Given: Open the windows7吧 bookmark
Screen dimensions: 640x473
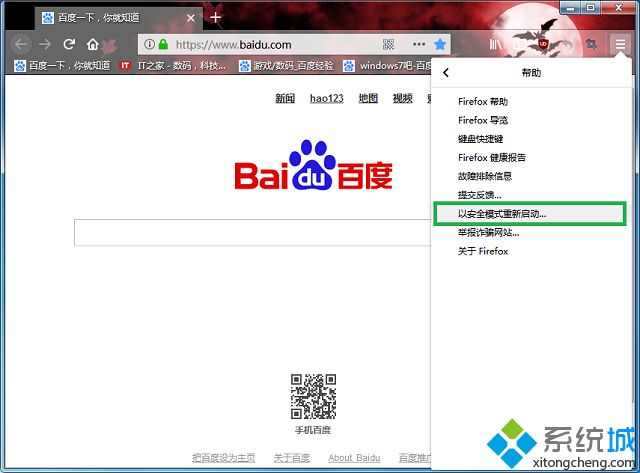Looking at the screenshot, I should (388, 66).
